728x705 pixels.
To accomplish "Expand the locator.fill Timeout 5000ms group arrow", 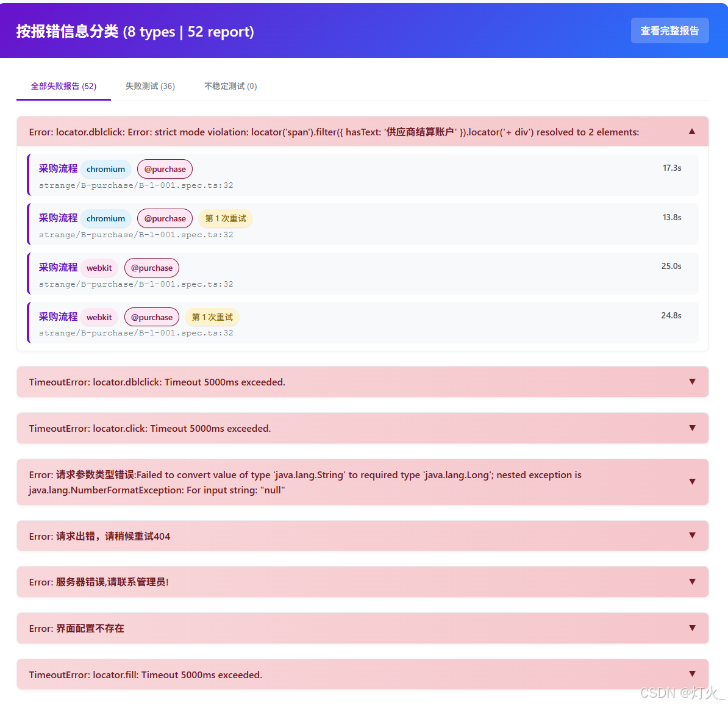I will point(692,674).
